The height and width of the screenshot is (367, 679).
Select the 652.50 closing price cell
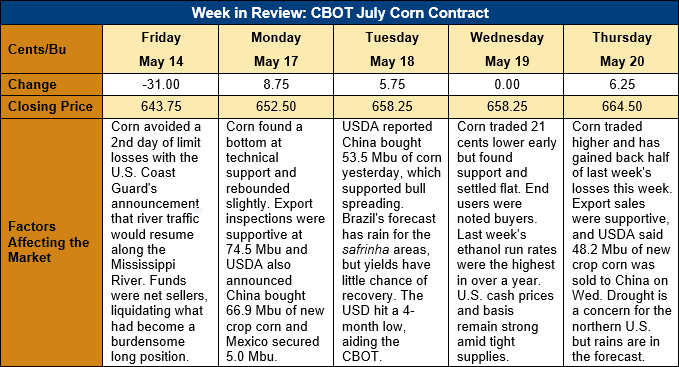point(276,106)
